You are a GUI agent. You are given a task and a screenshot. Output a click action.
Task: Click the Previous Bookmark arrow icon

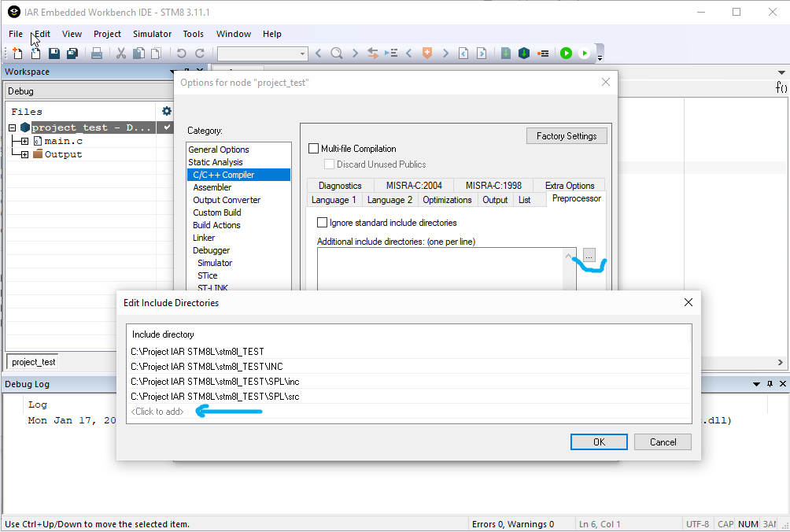point(408,53)
